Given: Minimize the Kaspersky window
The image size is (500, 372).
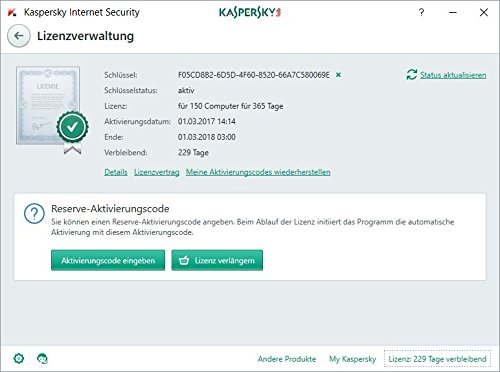Looking at the screenshot, I should [x=453, y=13].
